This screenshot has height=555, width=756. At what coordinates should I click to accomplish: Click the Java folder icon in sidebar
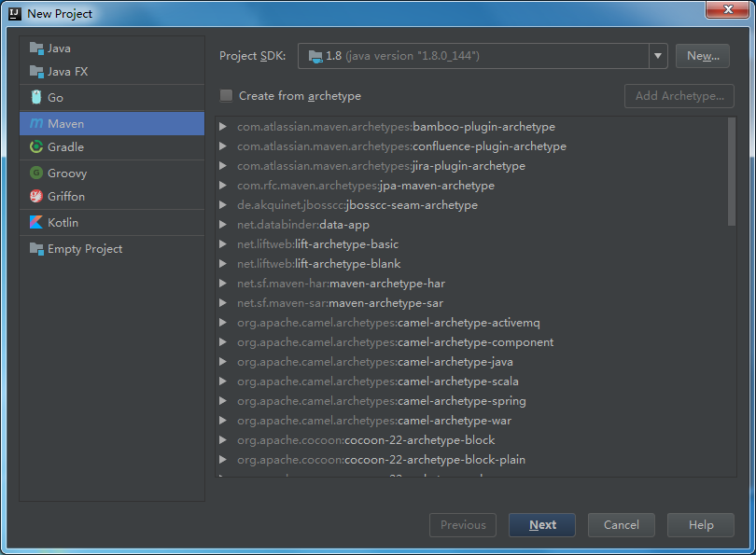pyautogui.click(x=36, y=49)
